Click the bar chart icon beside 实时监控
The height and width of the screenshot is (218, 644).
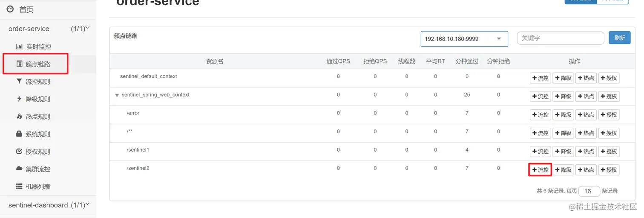(19, 46)
